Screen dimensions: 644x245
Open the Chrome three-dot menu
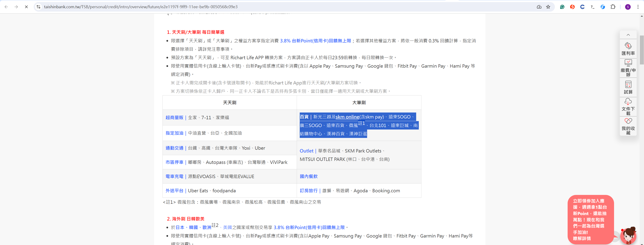(x=638, y=7)
